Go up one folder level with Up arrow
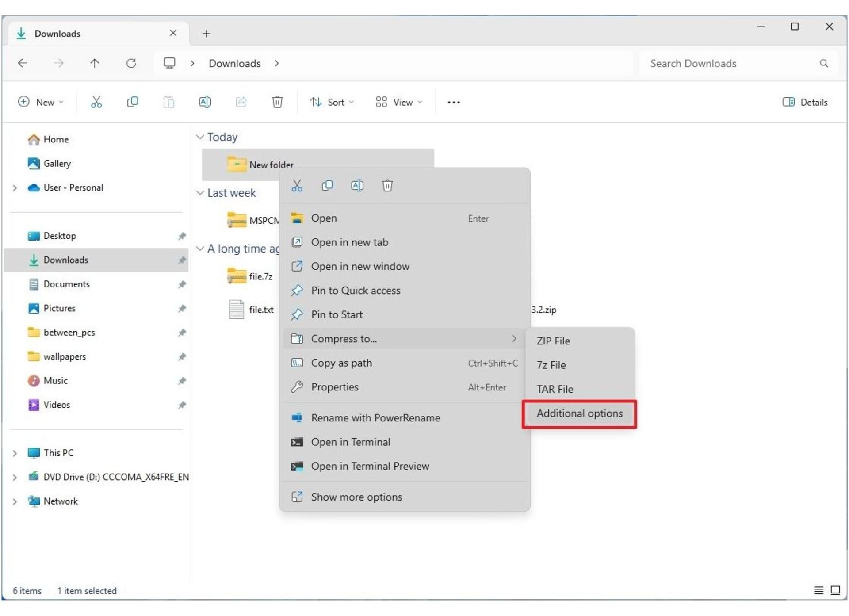 pyautogui.click(x=94, y=63)
